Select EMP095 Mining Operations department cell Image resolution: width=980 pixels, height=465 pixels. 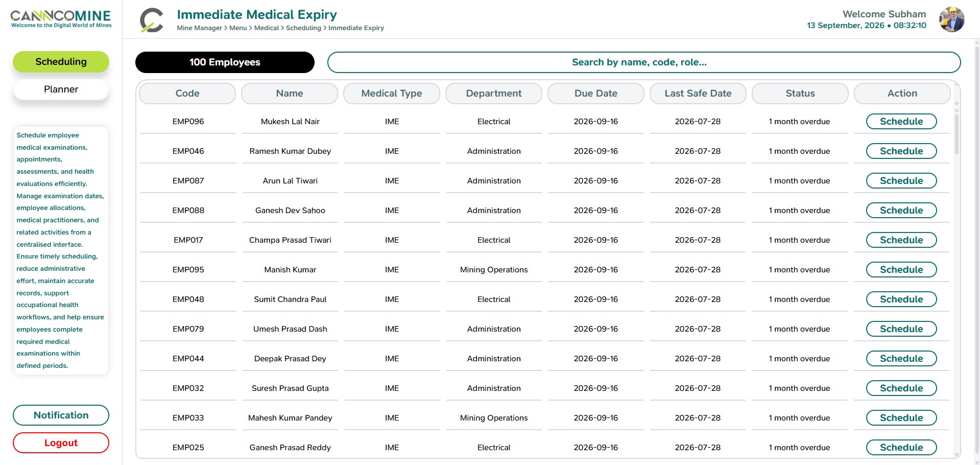click(494, 270)
